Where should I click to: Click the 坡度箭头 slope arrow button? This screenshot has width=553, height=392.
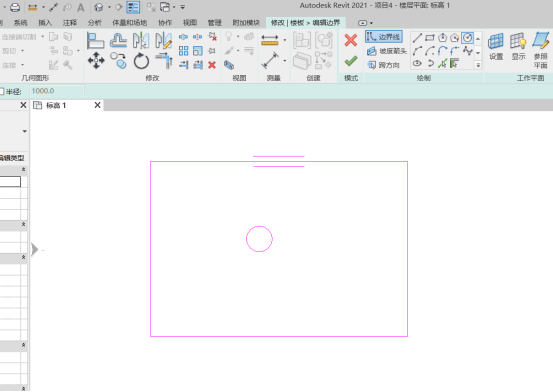pos(387,52)
